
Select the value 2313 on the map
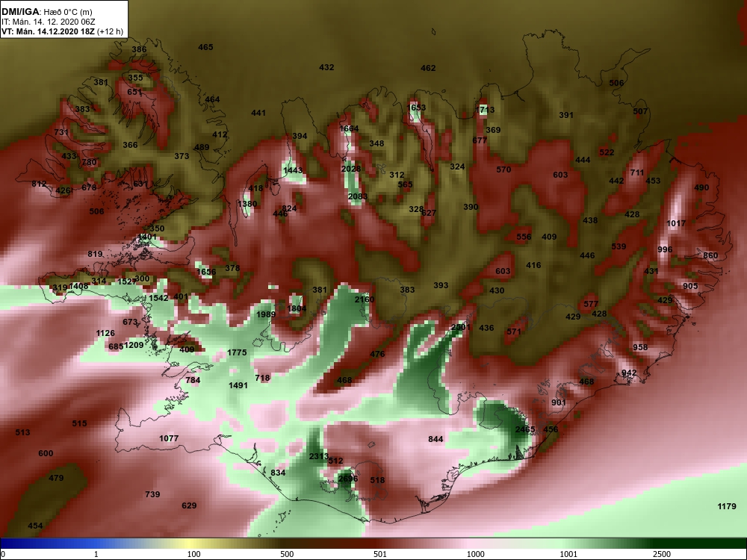point(319,456)
